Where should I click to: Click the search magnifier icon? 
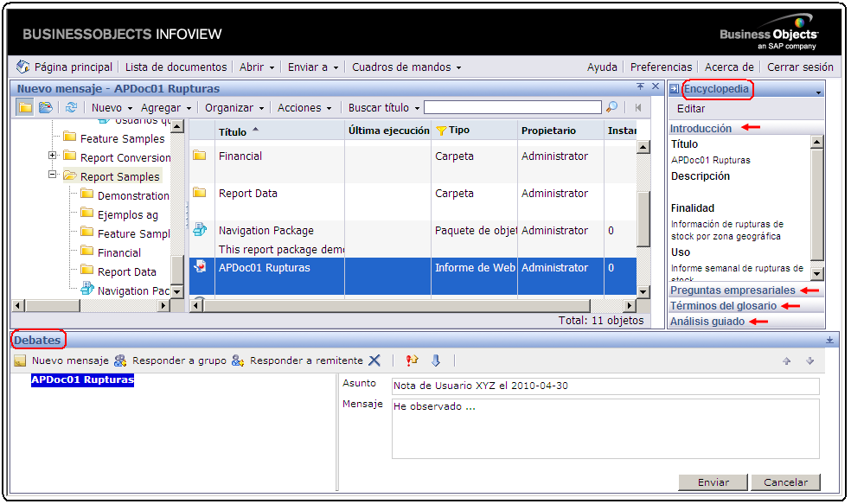[x=611, y=107]
